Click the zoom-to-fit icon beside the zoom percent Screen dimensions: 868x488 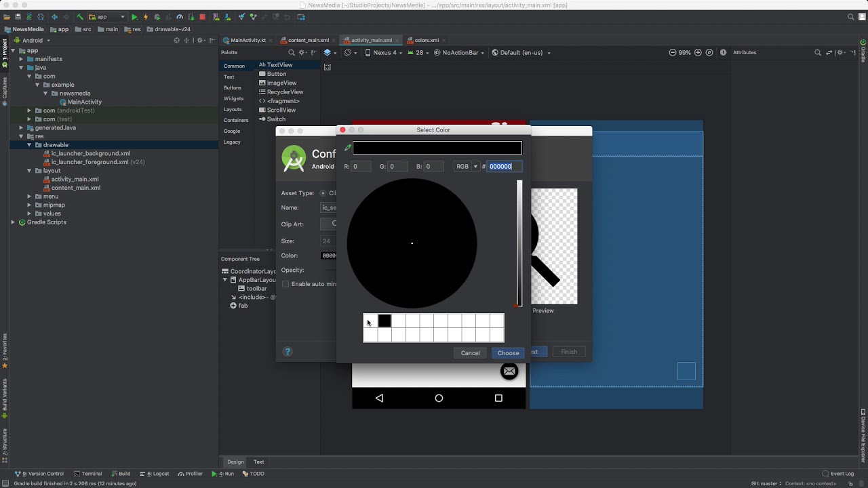709,52
